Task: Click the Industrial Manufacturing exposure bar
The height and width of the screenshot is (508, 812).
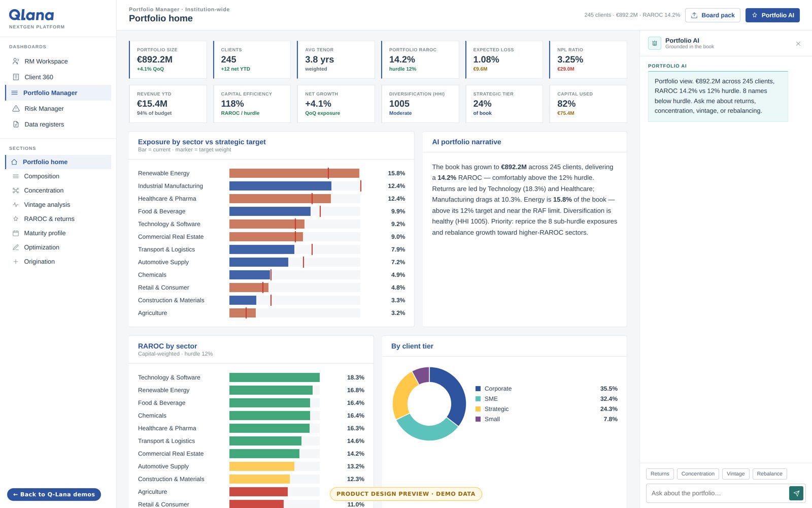Action: [280, 186]
